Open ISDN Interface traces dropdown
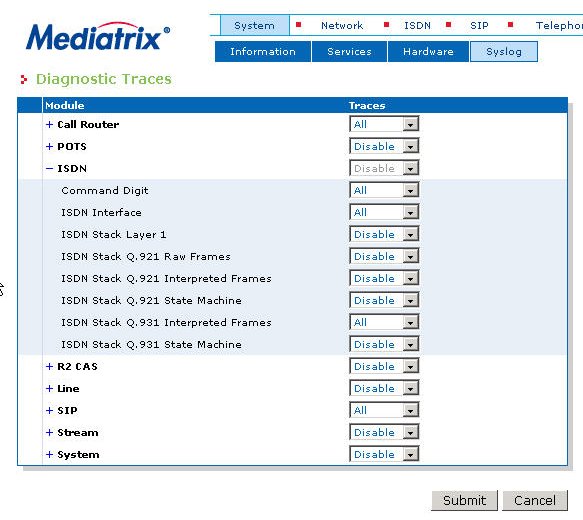Image resolution: width=583 pixels, height=520 pixels. 384,212
